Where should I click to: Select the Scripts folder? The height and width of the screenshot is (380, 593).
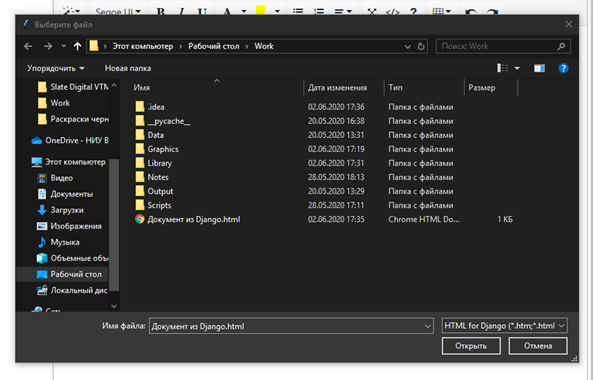154,205
